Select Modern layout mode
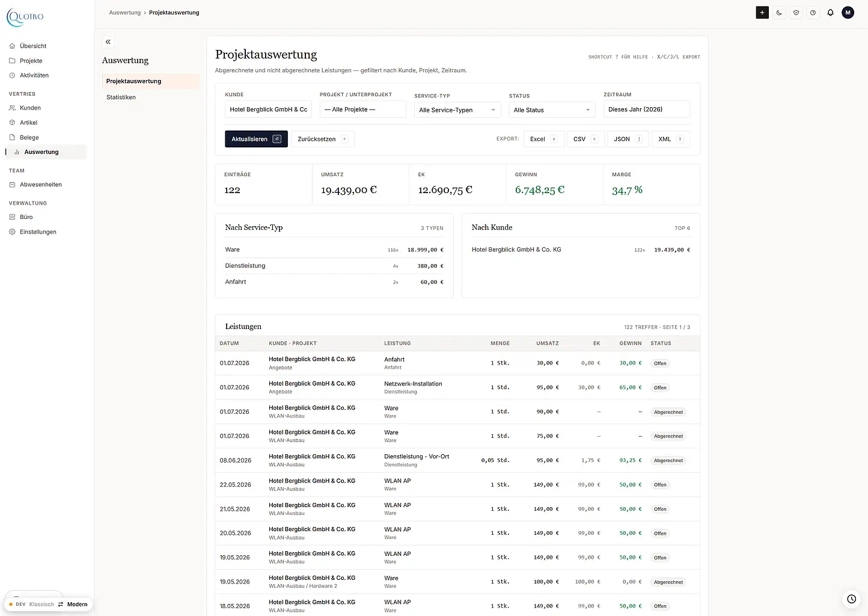Screen dimensions: 868x616 77,604
